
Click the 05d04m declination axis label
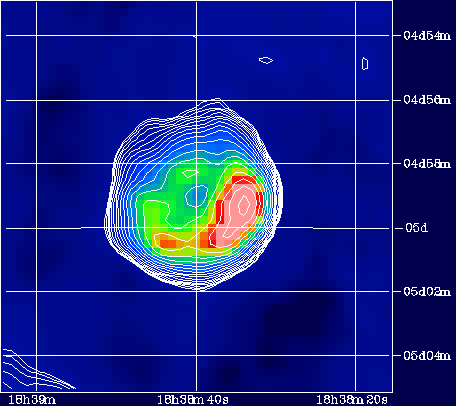point(426,356)
